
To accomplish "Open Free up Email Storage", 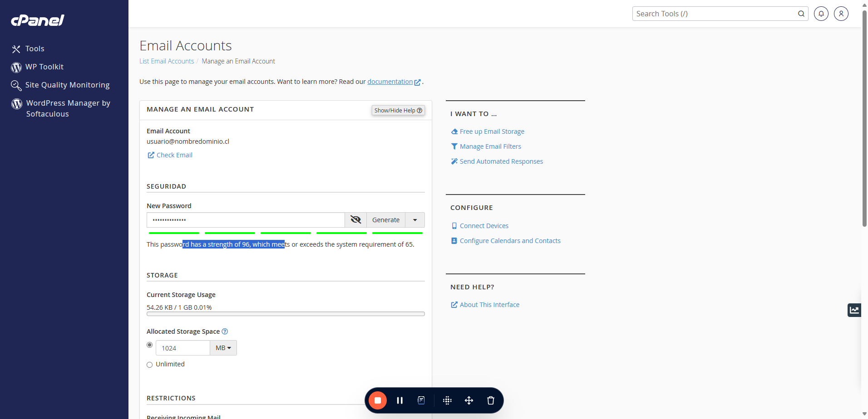I will click(488, 132).
